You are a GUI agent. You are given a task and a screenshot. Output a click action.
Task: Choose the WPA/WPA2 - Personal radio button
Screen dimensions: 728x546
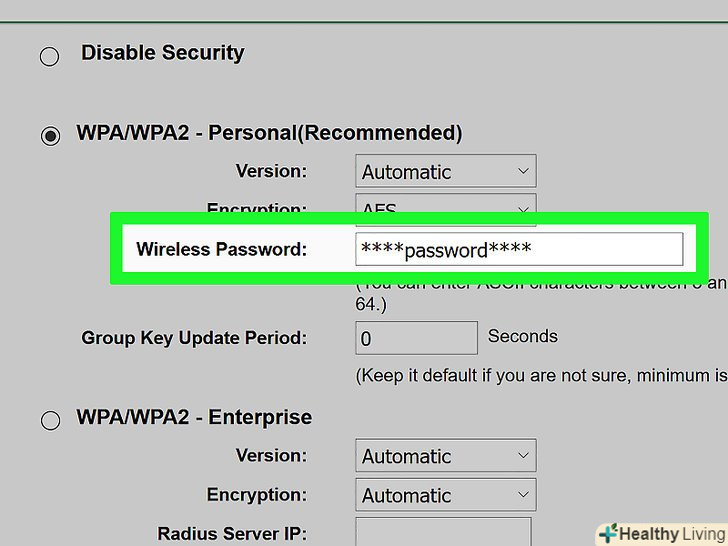pyautogui.click(x=50, y=136)
